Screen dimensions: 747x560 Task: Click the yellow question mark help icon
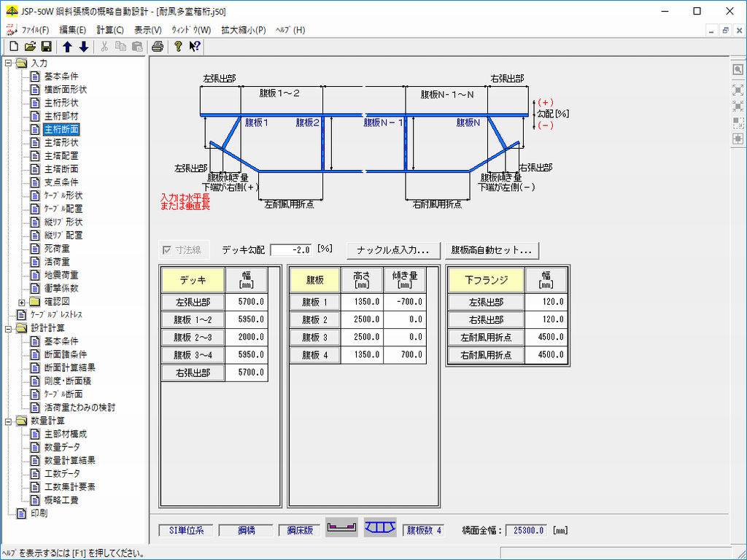pos(178,47)
